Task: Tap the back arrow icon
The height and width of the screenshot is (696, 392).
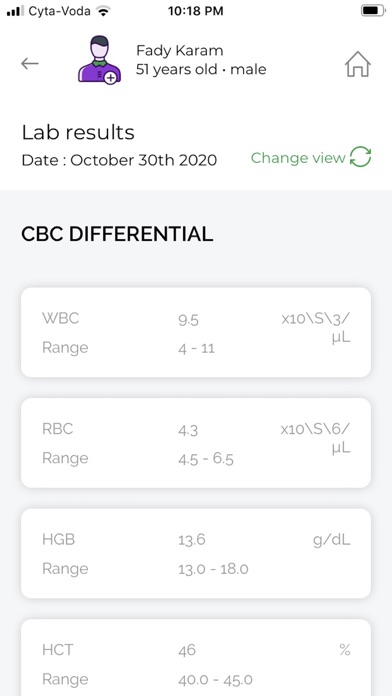Action: point(30,64)
